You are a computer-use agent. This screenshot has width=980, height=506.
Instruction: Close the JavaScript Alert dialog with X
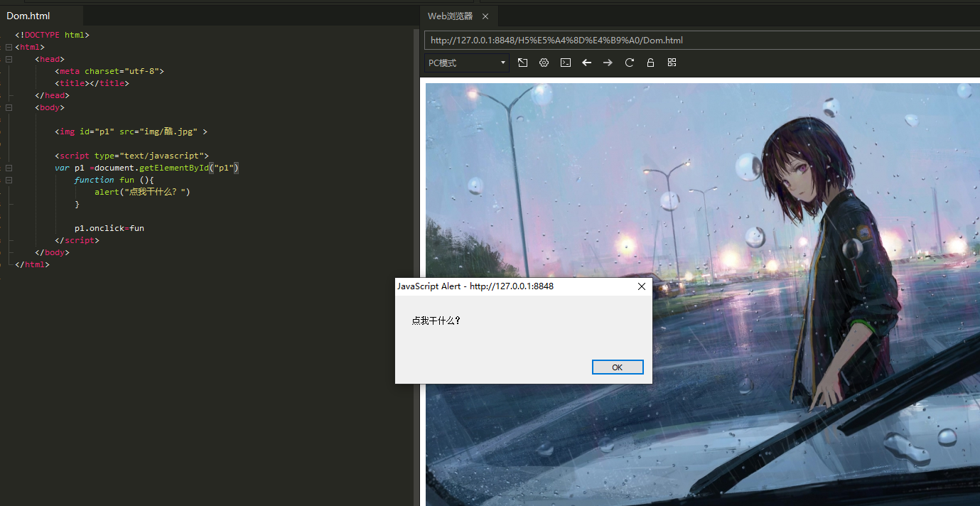tap(642, 286)
